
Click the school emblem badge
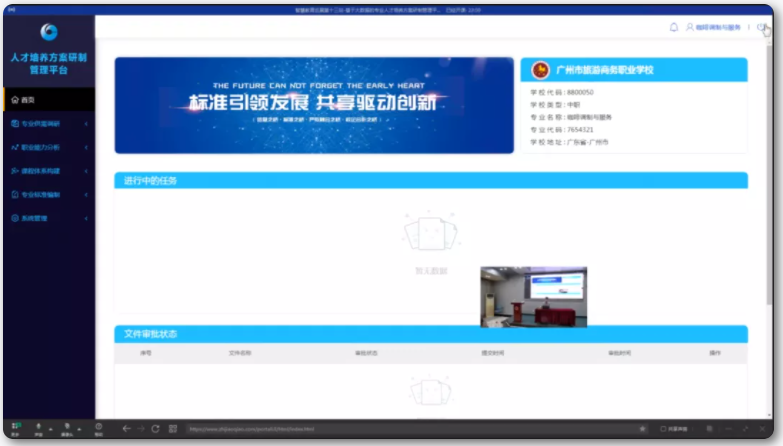point(540,70)
